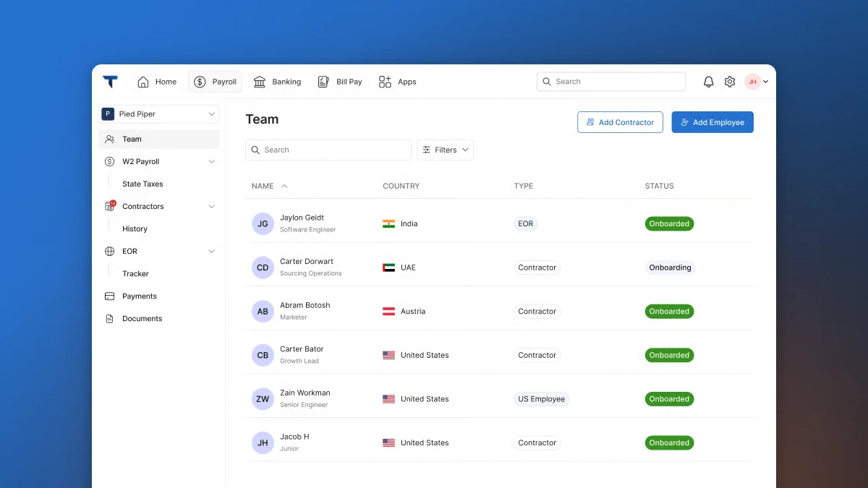The height and width of the screenshot is (488, 868).
Task: Click the AB avatar for Abram Botosh
Action: (263, 311)
